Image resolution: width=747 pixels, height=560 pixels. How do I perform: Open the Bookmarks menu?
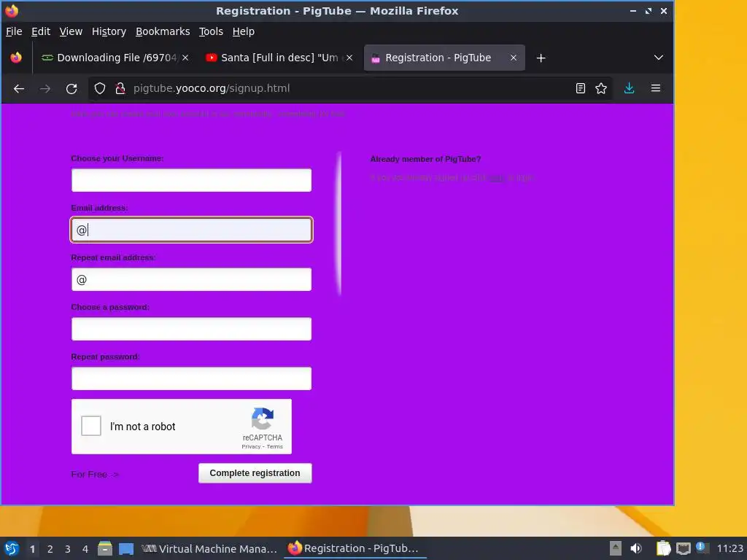click(x=163, y=31)
